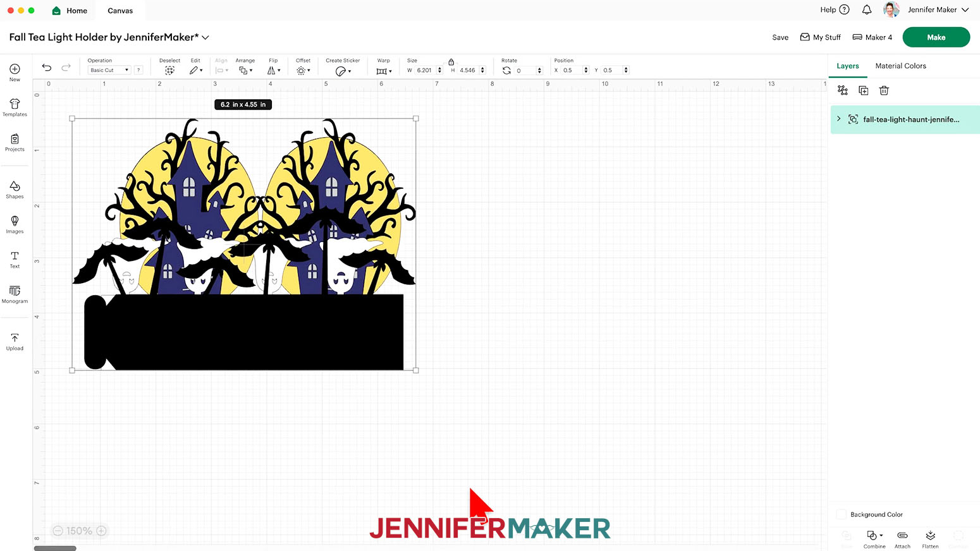Open the Warp dropdown
The height and width of the screenshot is (551, 980).
(384, 71)
